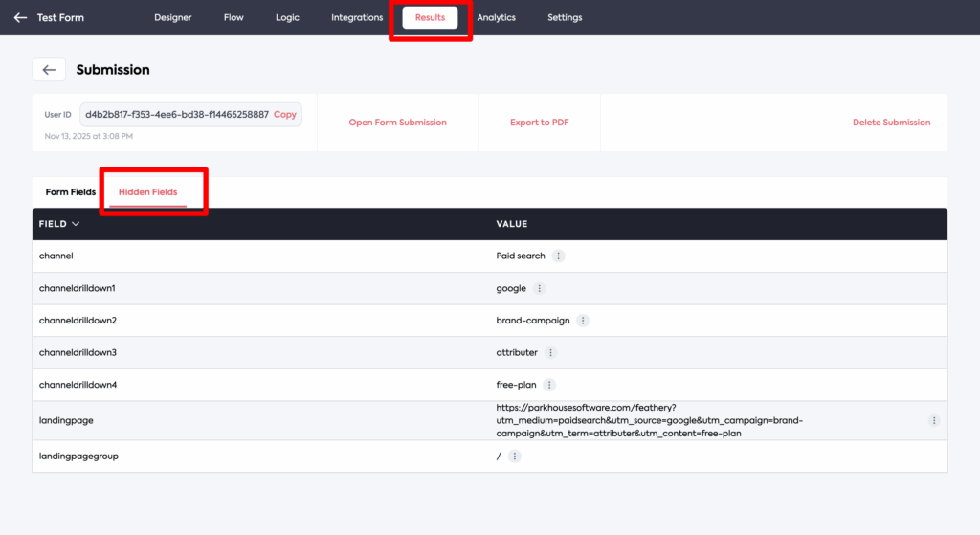Open the Designer tab in top navigation
The height and width of the screenshot is (535, 980).
coord(173,17)
